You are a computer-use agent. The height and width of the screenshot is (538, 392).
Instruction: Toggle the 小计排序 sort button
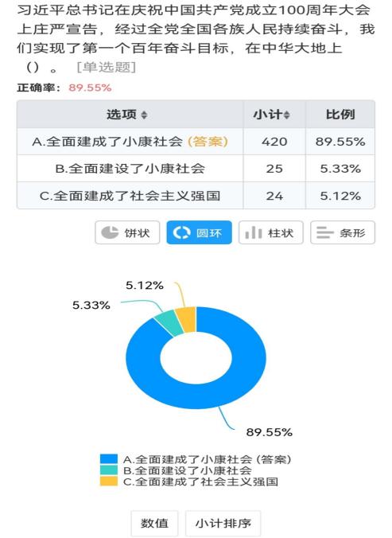pyautogui.click(x=223, y=523)
